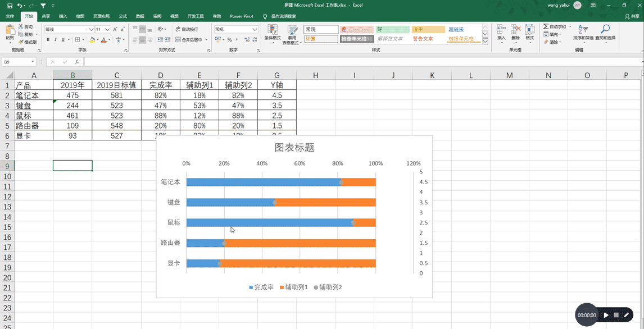Toggle Wrap Text (自动换行)
The height and width of the screenshot is (329, 644).
187,30
